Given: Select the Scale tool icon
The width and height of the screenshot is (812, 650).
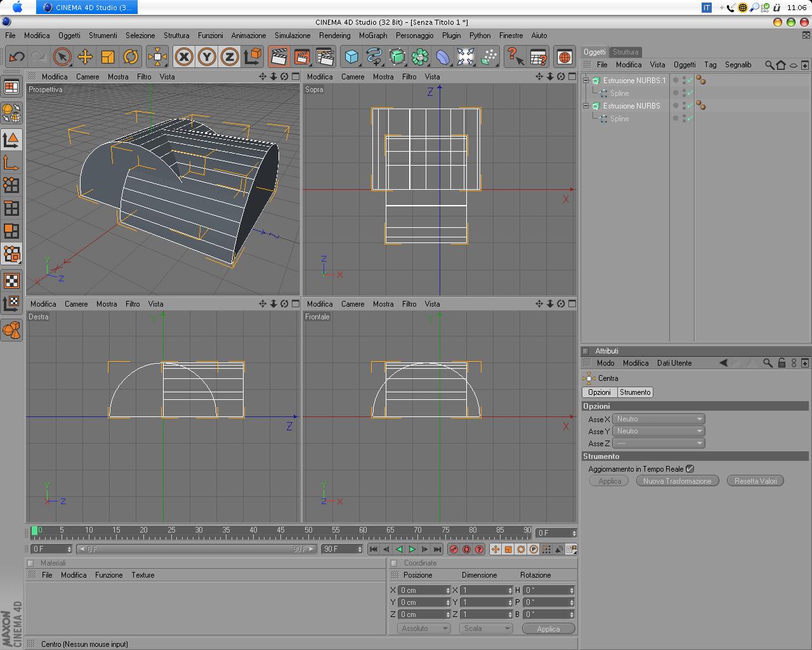Looking at the screenshot, I should [x=108, y=57].
